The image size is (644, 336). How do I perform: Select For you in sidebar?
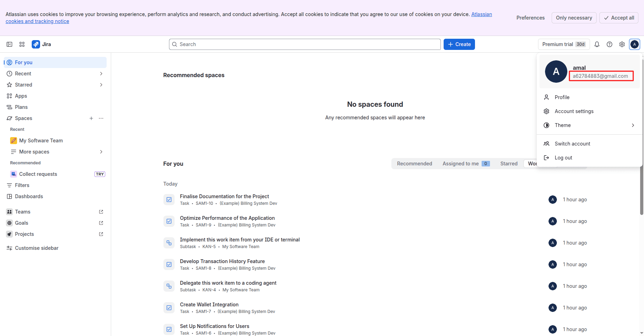56,62
